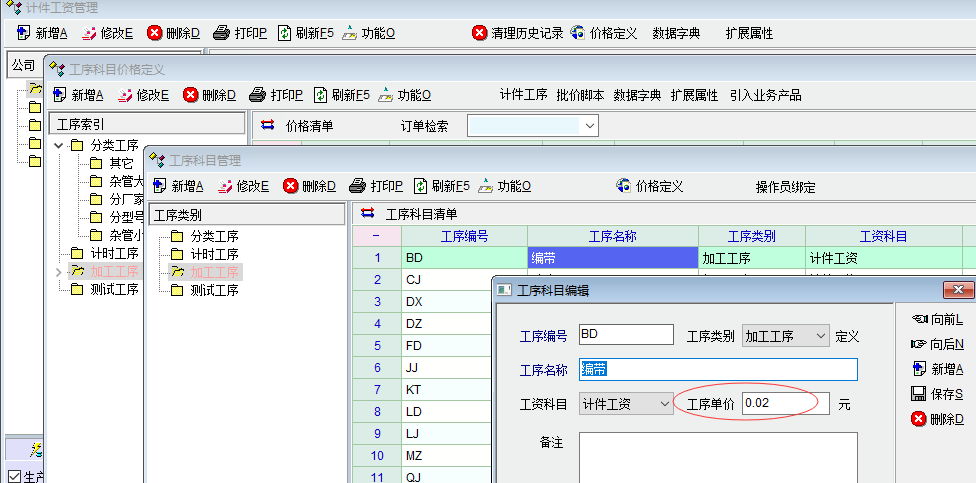Click 操作员绑定 in the 工序科目管理 window

point(785,187)
